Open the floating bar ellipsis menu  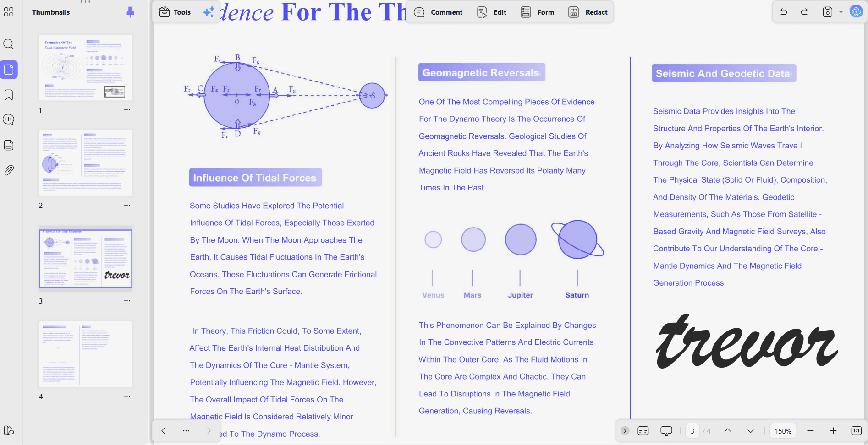(x=186, y=431)
